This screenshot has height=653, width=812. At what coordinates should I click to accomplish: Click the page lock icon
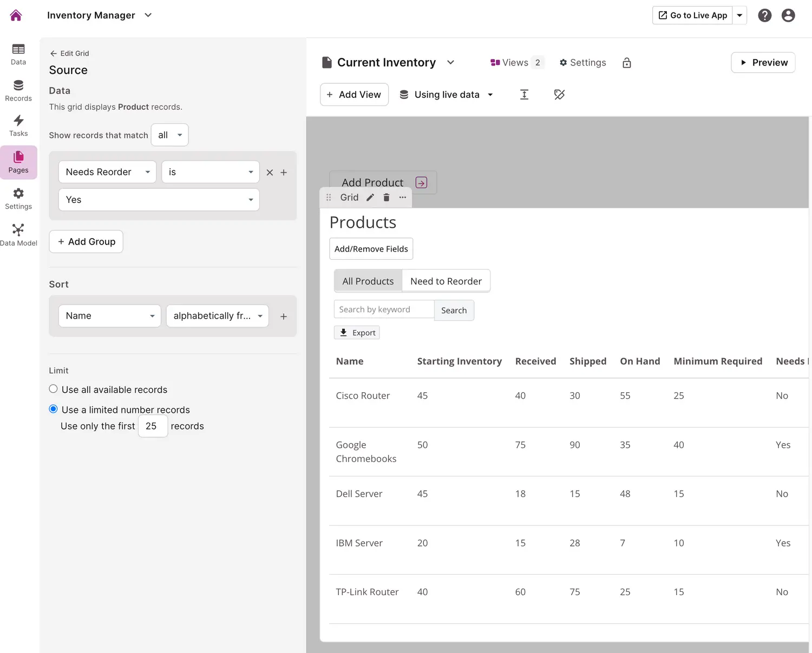[x=627, y=63]
